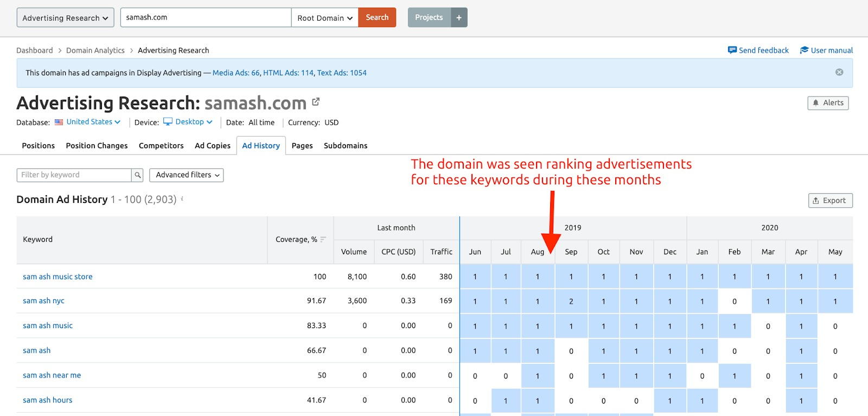Sort by Coverage % column icon
The image size is (868, 416).
pos(323,239)
